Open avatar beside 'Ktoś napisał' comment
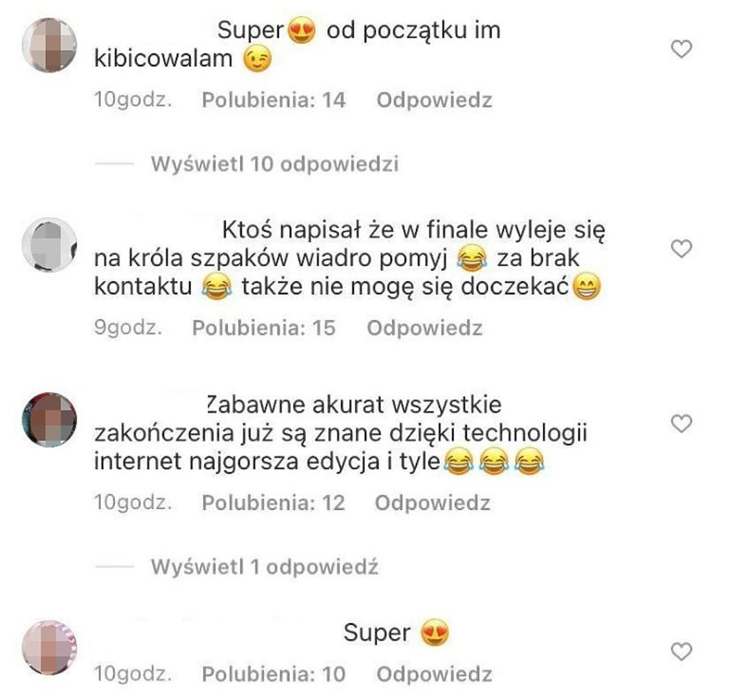This screenshot has width=731, height=700. (49, 245)
